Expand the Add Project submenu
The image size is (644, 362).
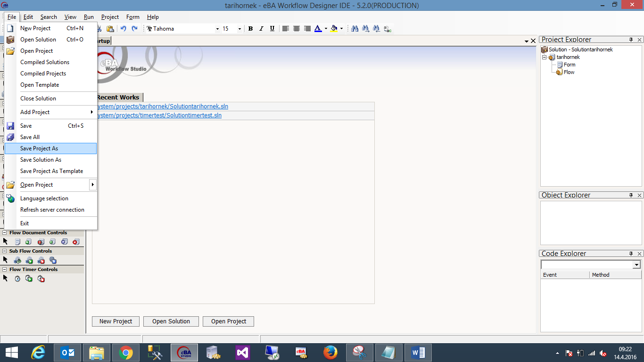tap(50, 112)
